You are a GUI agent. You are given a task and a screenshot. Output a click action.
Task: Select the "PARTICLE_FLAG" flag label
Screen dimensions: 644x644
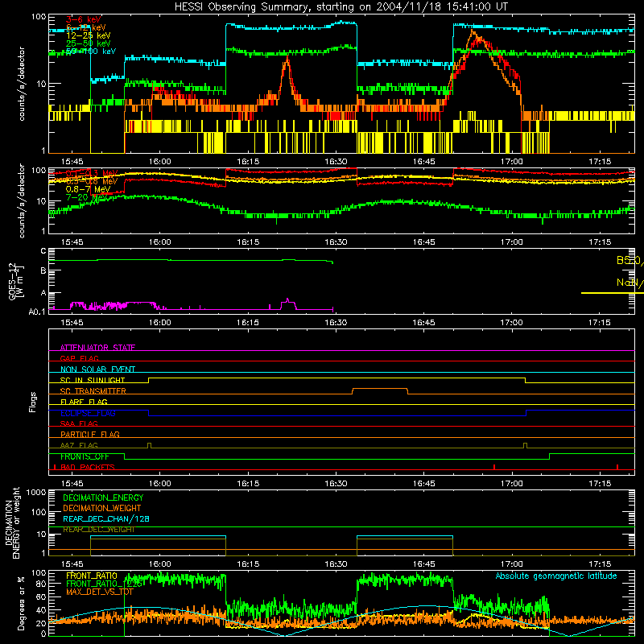click(90, 435)
